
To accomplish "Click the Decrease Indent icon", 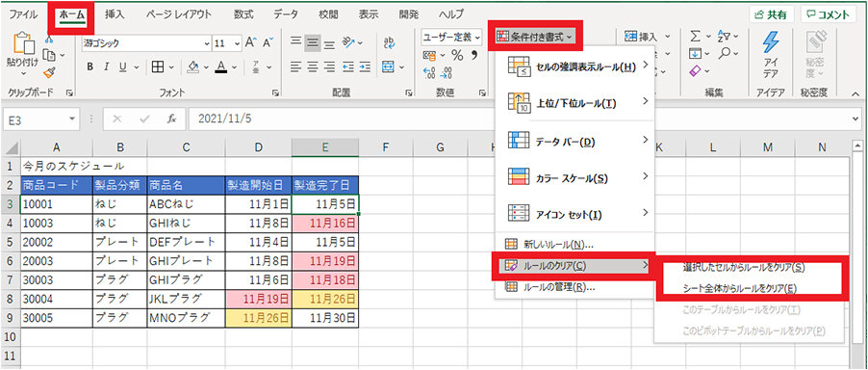I will coord(348,67).
